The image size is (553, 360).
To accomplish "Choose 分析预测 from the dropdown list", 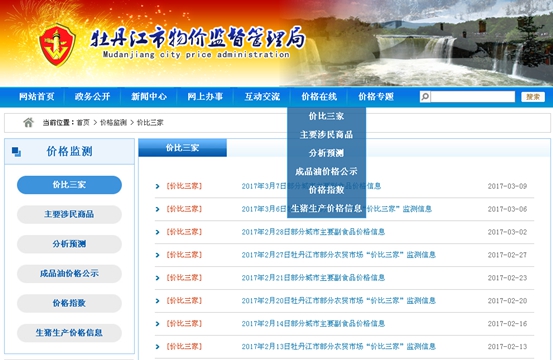I will point(326,153).
